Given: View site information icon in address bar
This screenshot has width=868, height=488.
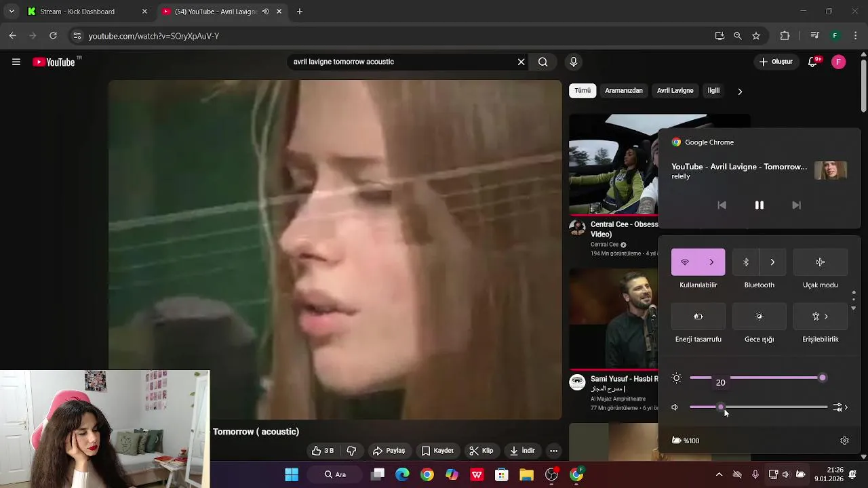Looking at the screenshot, I should pyautogui.click(x=77, y=36).
